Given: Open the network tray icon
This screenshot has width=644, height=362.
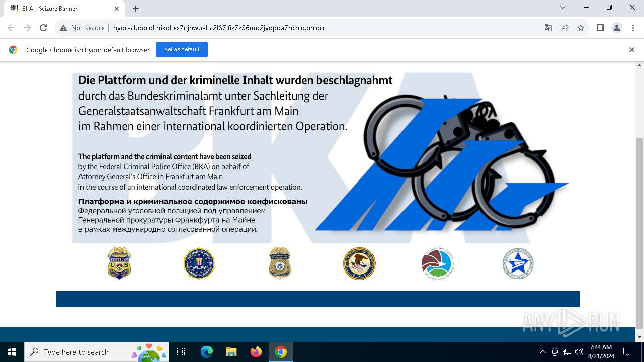Looking at the screenshot, I should point(567,352).
